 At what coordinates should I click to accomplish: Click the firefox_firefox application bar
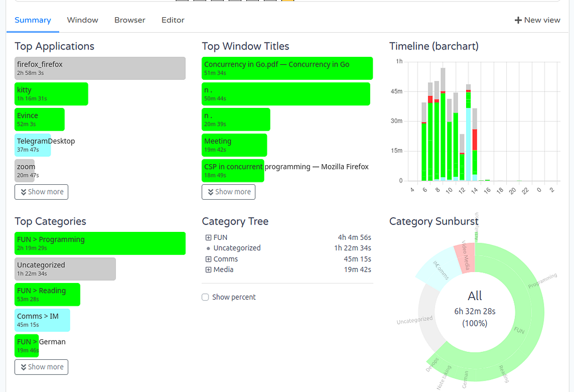100,68
